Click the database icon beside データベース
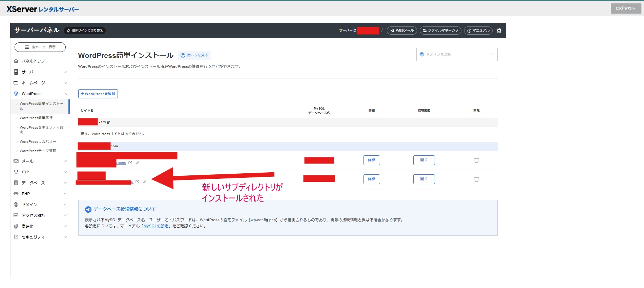This screenshot has width=644, height=288. point(16,183)
